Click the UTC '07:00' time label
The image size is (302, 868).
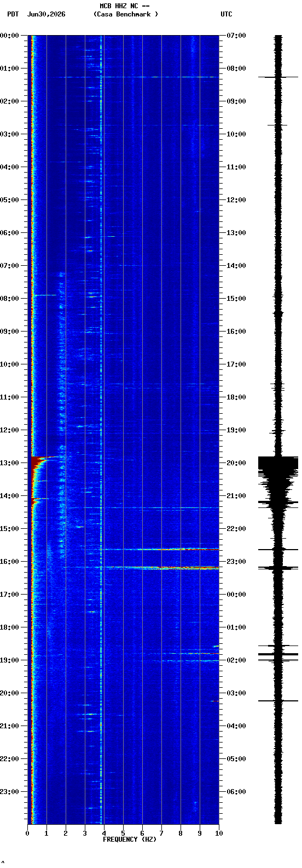coord(236,36)
